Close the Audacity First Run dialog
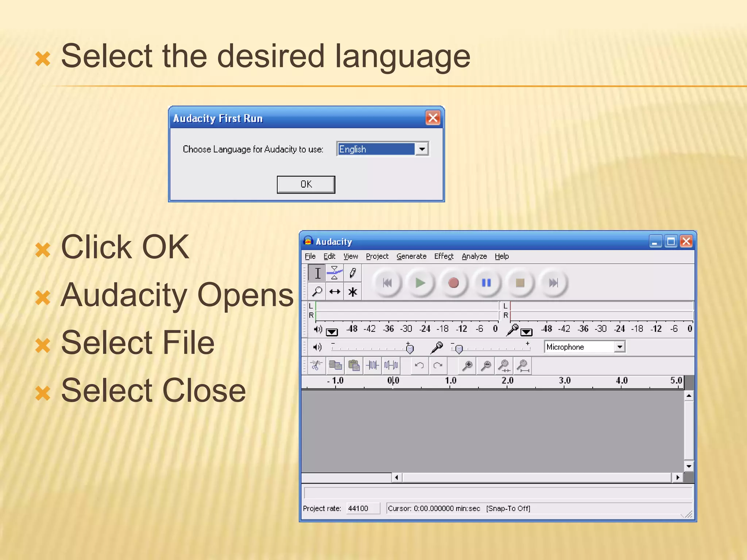The height and width of the screenshot is (560, 747). 433,118
